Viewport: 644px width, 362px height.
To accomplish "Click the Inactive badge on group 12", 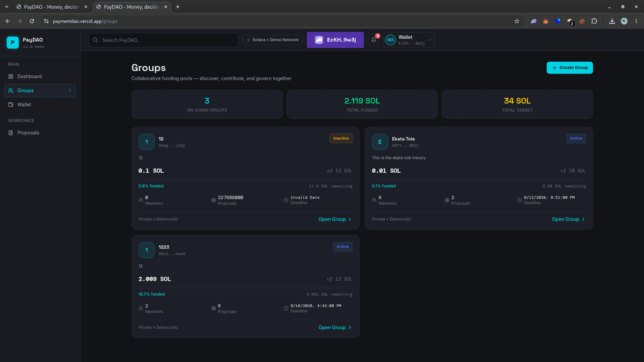I will coord(341,138).
